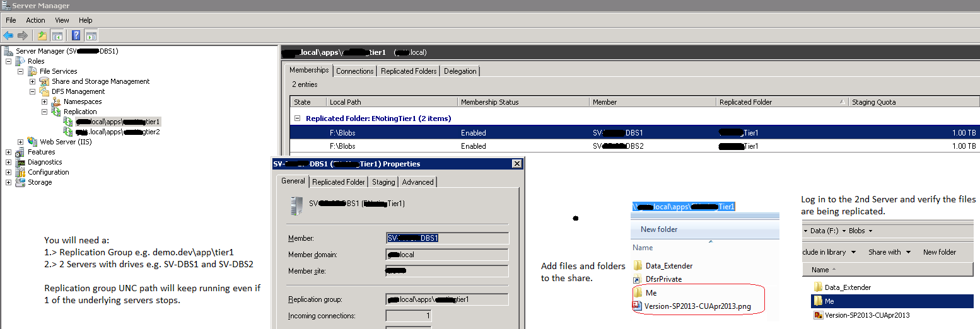980x329 pixels.
Task: Click the Replication node icon
Action: 56,112
